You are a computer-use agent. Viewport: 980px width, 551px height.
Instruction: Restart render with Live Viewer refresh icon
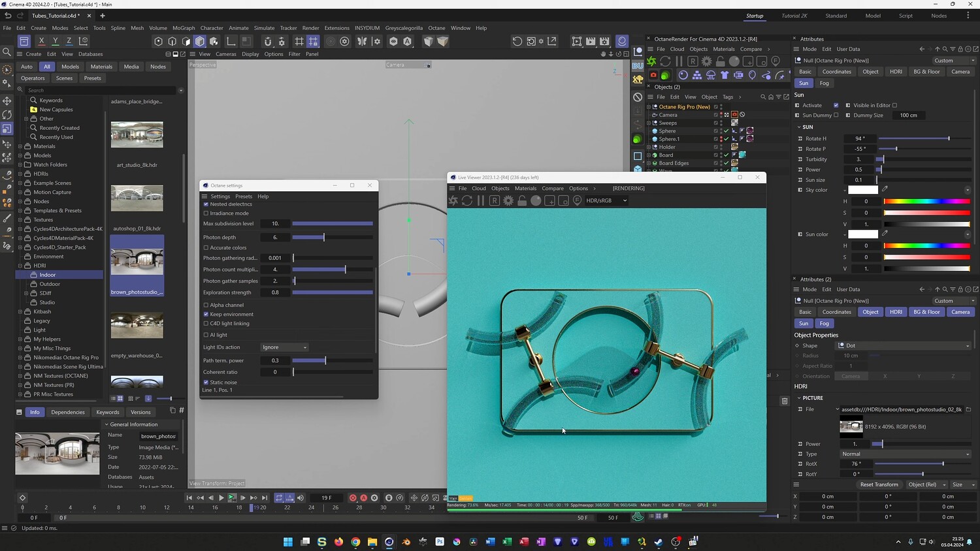point(467,200)
